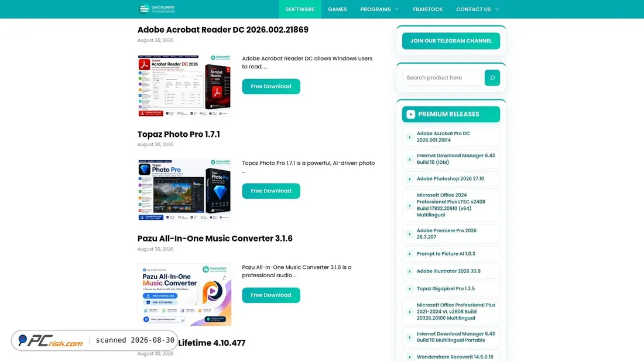Click date under Topaz Photo Pro title
Screen dimensions: 644x362
point(155,144)
